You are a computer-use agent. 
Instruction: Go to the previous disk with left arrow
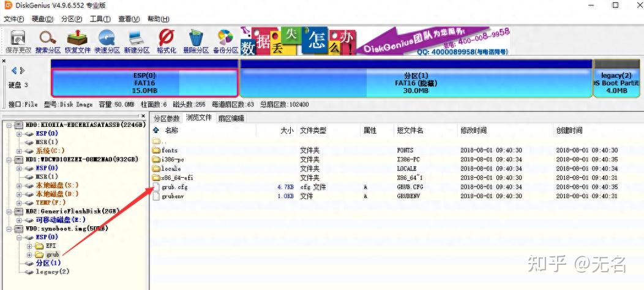tap(14, 71)
